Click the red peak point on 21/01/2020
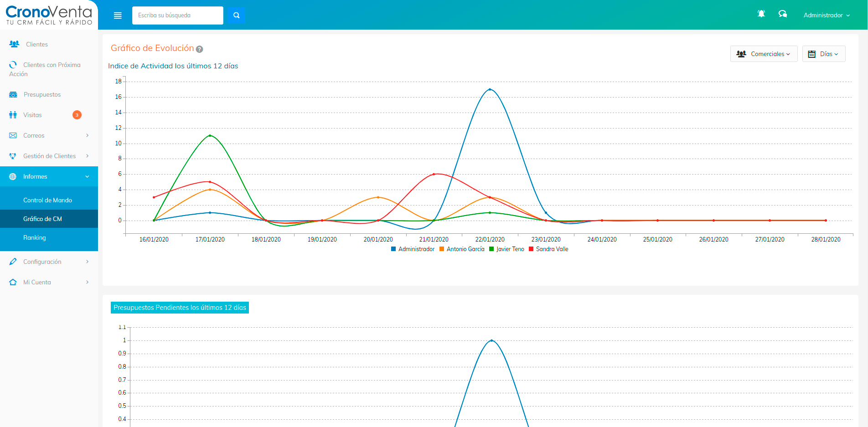868x427 pixels. pyautogui.click(x=434, y=174)
